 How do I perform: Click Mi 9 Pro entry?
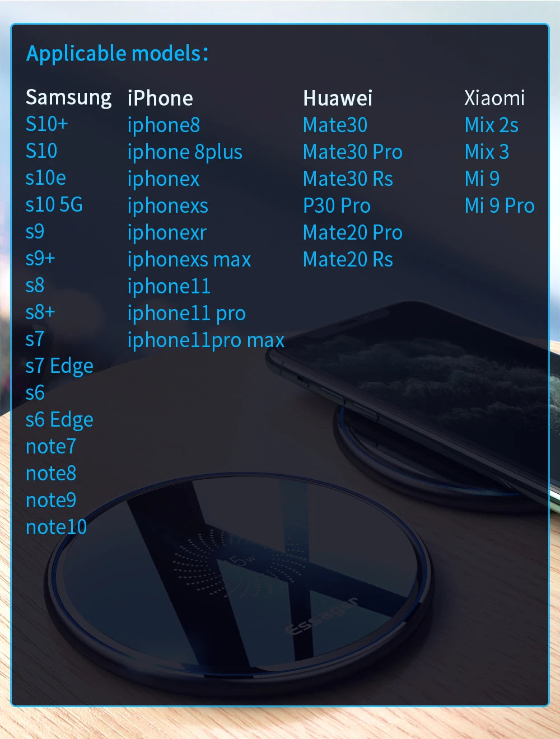point(500,205)
